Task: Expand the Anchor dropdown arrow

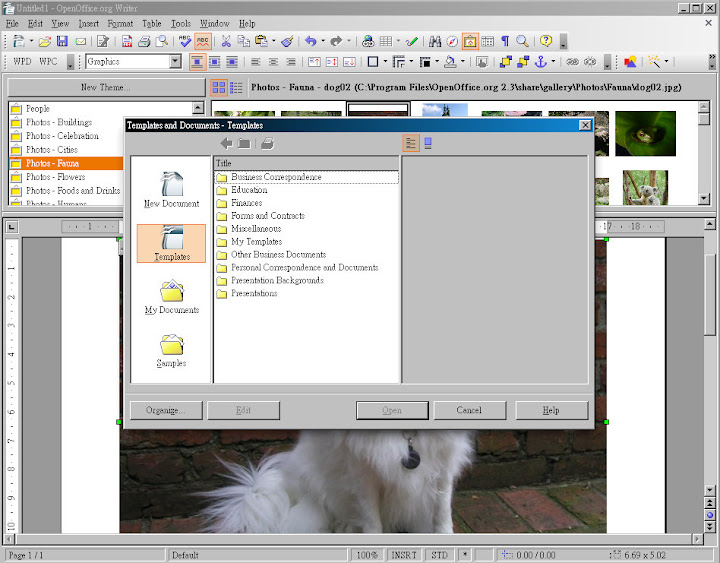Action: tap(553, 61)
